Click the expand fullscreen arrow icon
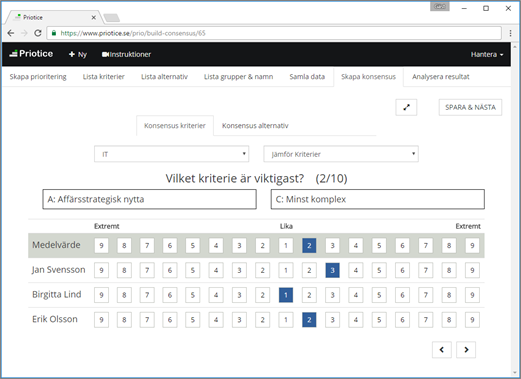Image resolution: width=521 pixels, height=379 pixels. coord(406,107)
